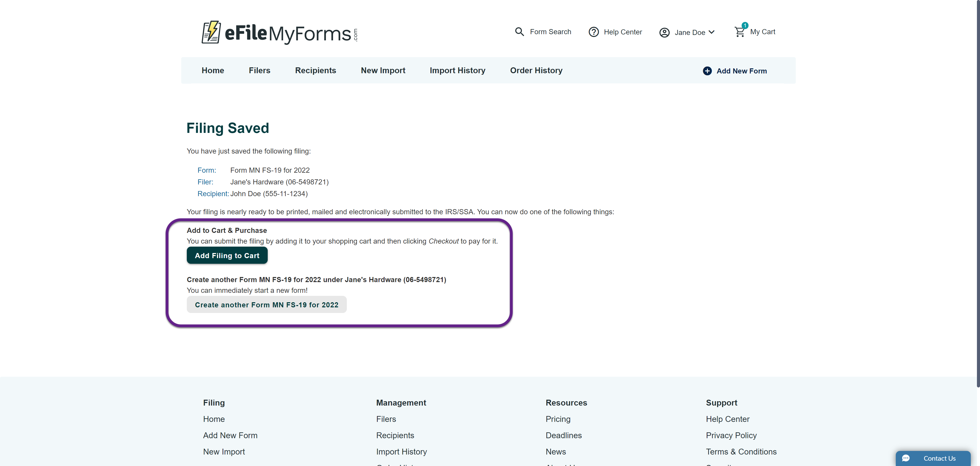The width and height of the screenshot is (980, 466).
Task: Open Deadlines in the Resources footer
Action: (x=563, y=436)
